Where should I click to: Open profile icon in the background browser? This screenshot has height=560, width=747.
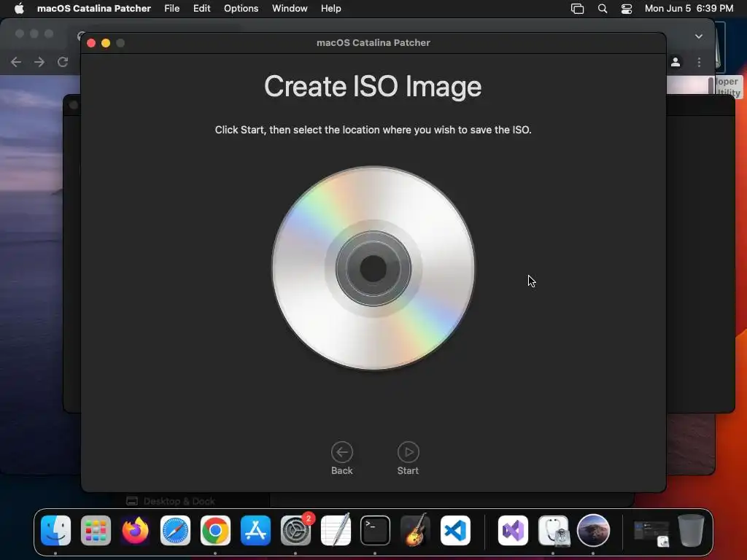pyautogui.click(x=676, y=62)
